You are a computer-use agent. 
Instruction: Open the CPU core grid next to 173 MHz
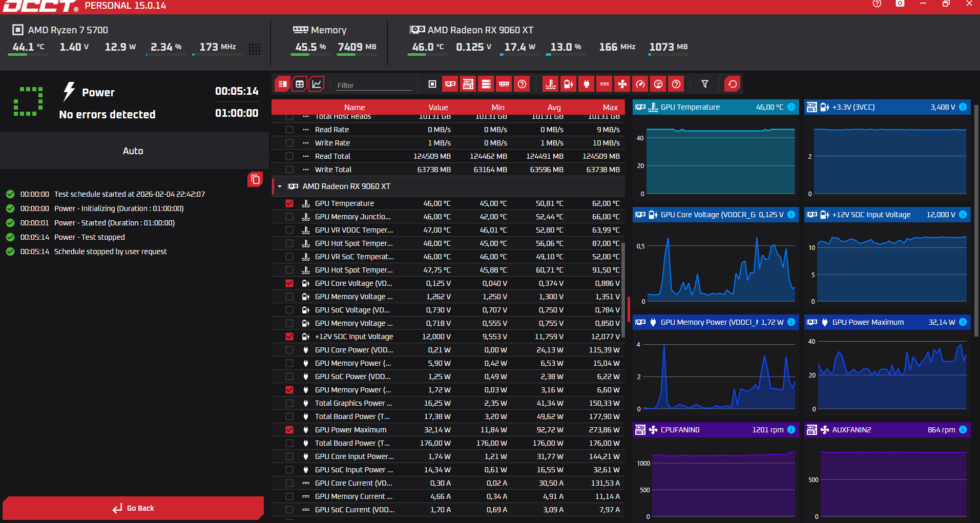coord(255,49)
